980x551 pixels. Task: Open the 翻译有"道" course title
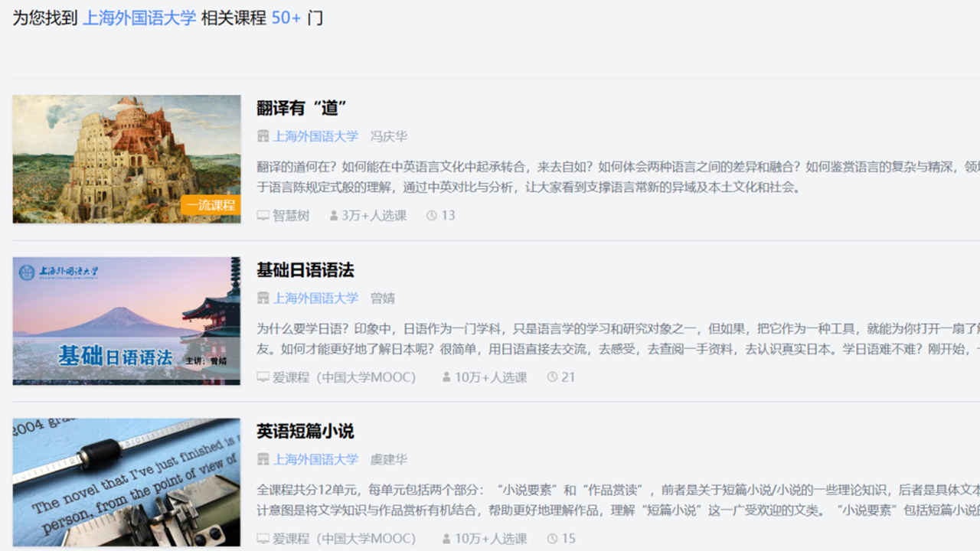(302, 108)
